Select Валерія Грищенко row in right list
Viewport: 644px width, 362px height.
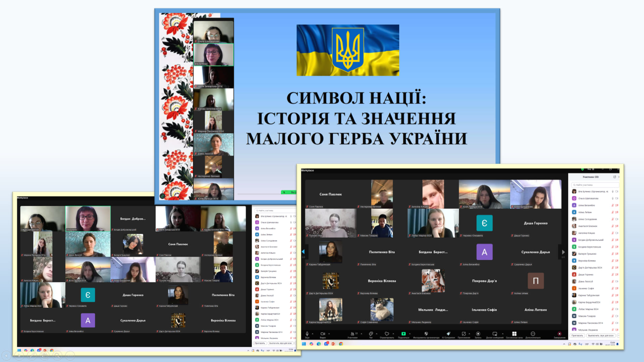coord(595,254)
